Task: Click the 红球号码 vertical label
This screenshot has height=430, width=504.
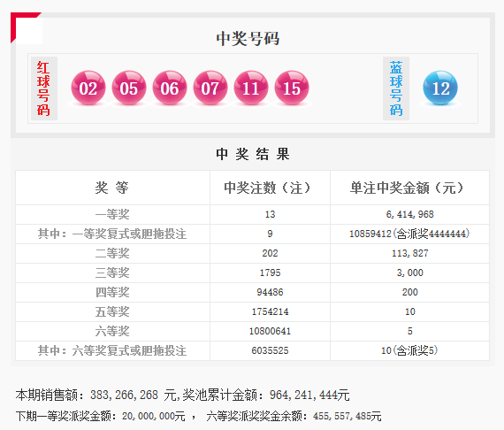Action: (x=43, y=88)
